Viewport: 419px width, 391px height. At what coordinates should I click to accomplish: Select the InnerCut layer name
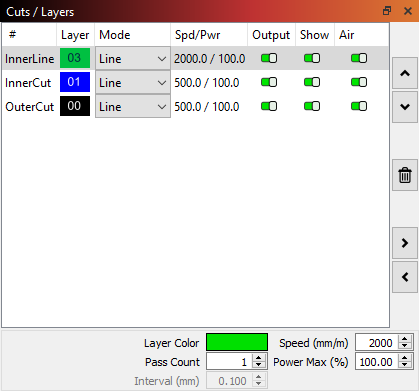pyautogui.click(x=28, y=83)
